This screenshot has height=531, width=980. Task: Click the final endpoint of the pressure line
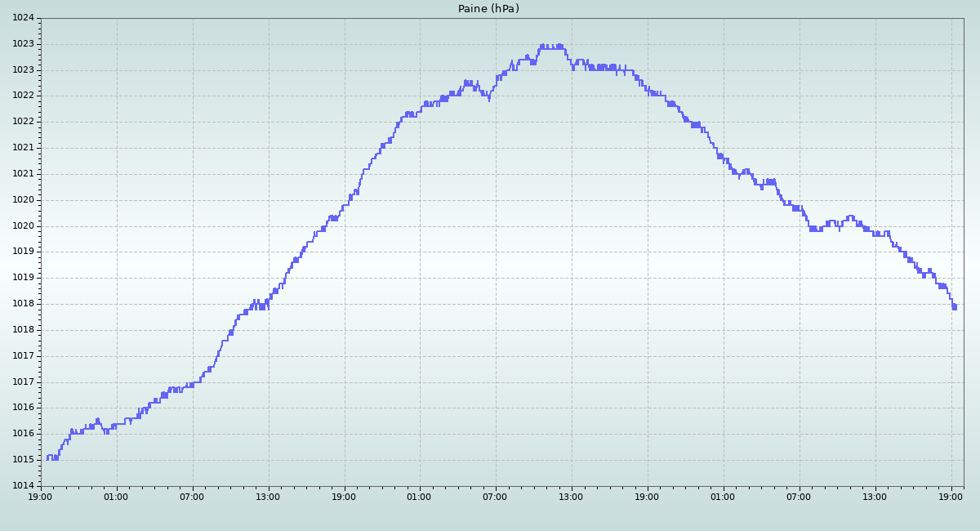(955, 307)
